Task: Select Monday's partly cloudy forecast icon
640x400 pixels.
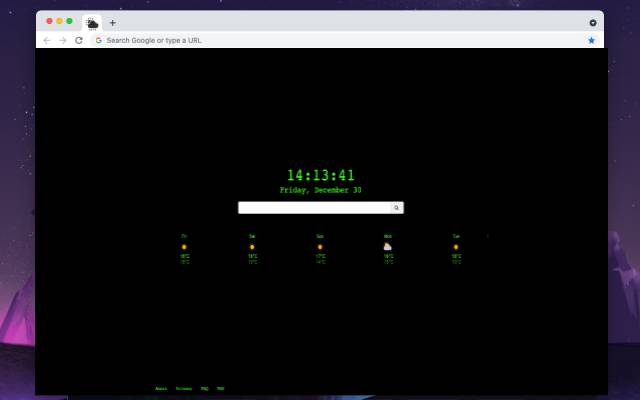Action: [387, 247]
